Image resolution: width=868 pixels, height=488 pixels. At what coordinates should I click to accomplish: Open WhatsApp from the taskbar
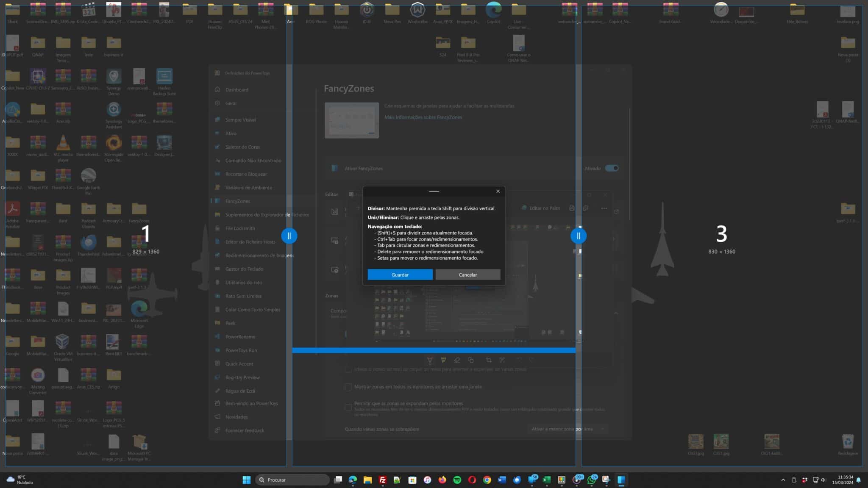(x=591, y=480)
